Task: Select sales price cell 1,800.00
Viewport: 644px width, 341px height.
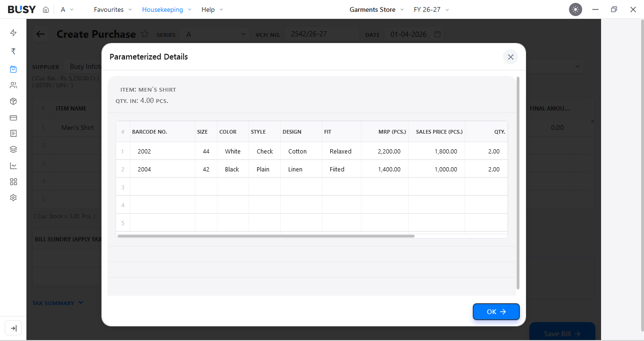Action: (437, 152)
